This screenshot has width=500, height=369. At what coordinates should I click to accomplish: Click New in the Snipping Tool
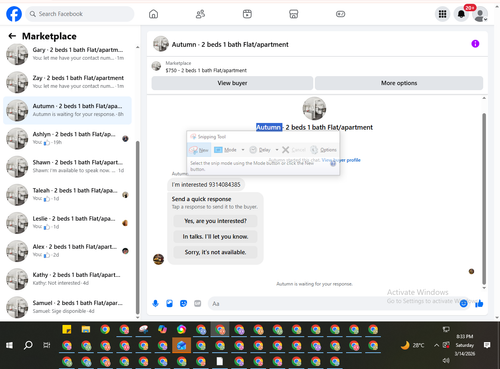coord(199,150)
